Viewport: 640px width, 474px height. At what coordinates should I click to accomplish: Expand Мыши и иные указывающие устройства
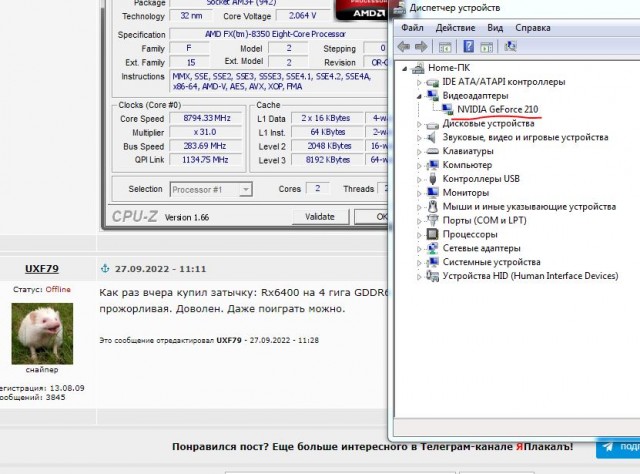point(419,207)
